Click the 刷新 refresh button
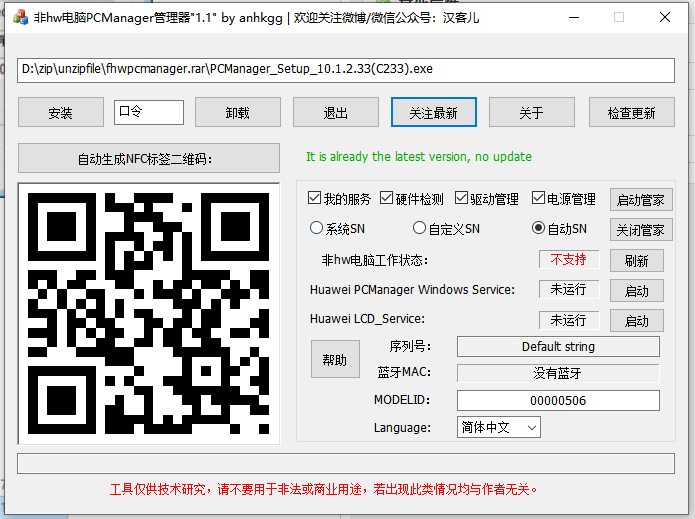The image size is (695, 519). tap(636, 261)
